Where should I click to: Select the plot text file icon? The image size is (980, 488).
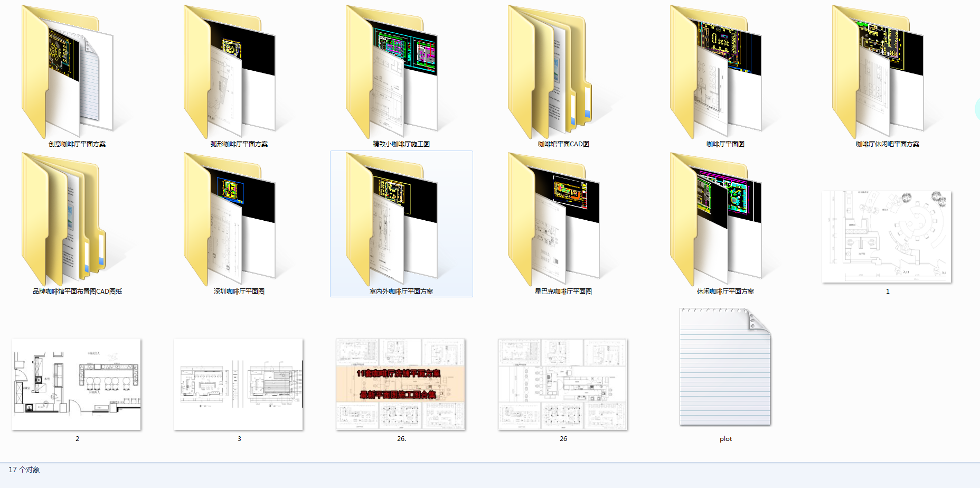click(x=725, y=367)
